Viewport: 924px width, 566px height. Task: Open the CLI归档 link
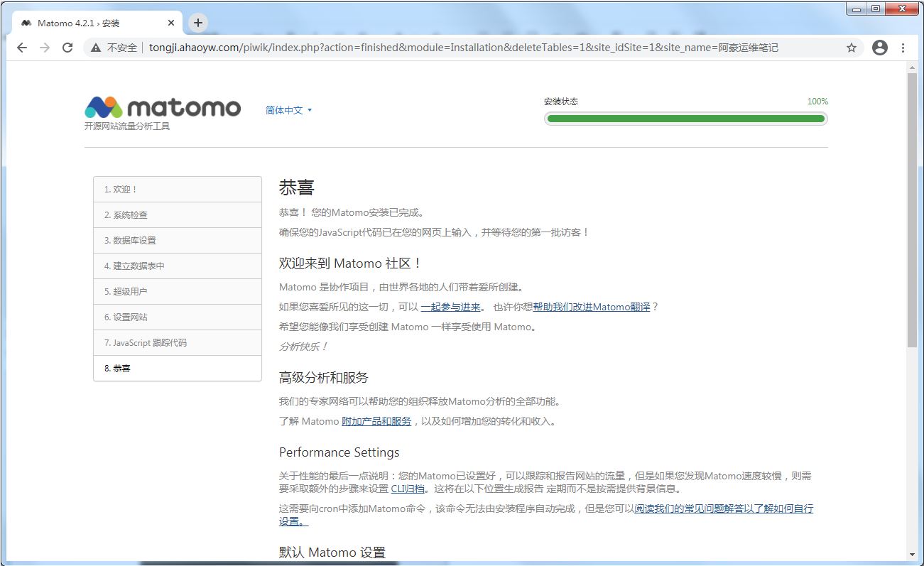click(x=408, y=489)
